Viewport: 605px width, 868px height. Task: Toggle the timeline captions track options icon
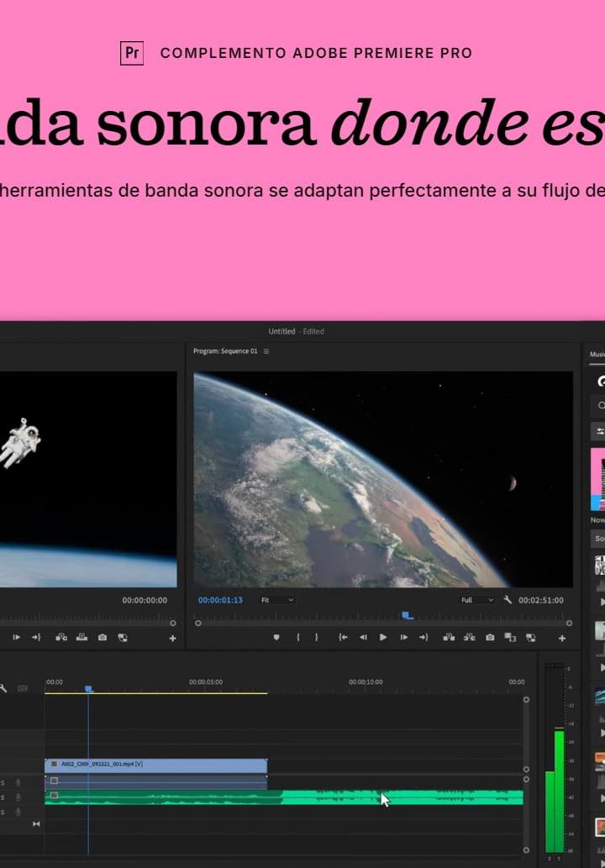coord(23,688)
